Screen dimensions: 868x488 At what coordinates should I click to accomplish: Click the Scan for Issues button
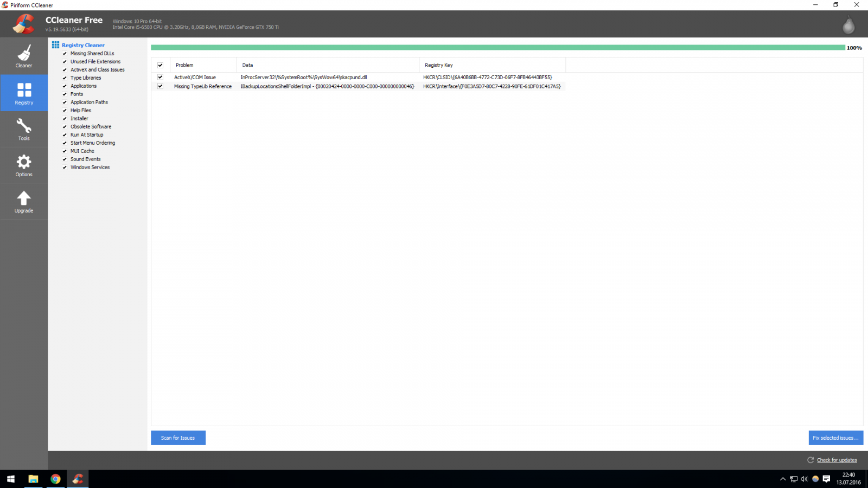[x=178, y=438]
